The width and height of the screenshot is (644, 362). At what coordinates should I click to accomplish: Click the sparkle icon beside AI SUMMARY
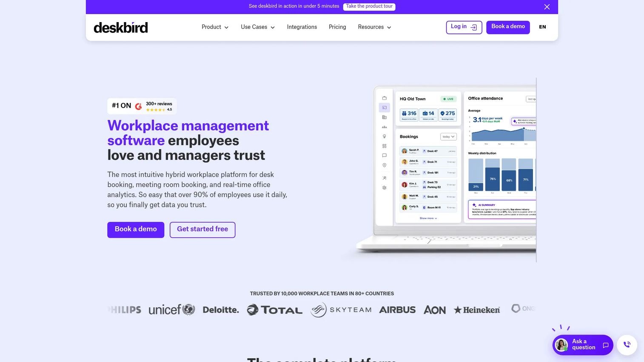pos(474,205)
